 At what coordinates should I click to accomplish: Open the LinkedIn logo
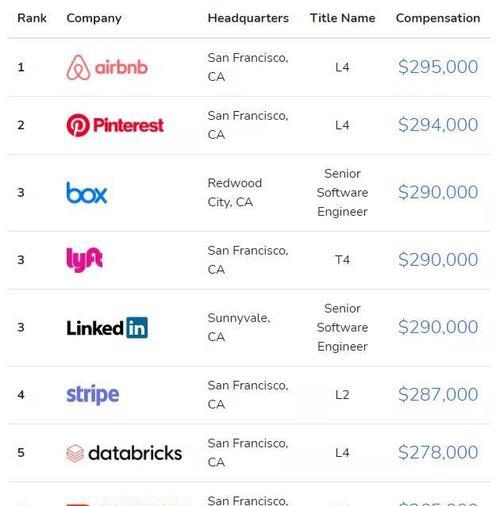[x=107, y=327]
